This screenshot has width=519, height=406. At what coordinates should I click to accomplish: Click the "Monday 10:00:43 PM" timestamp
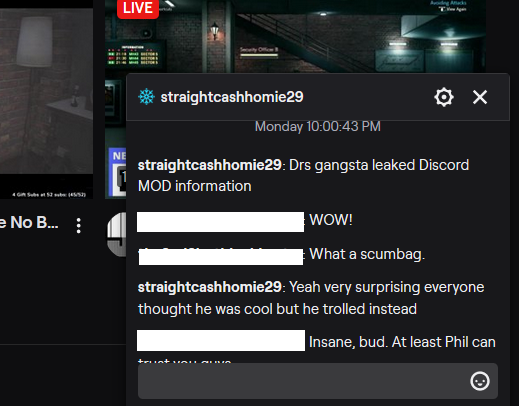pos(318,127)
